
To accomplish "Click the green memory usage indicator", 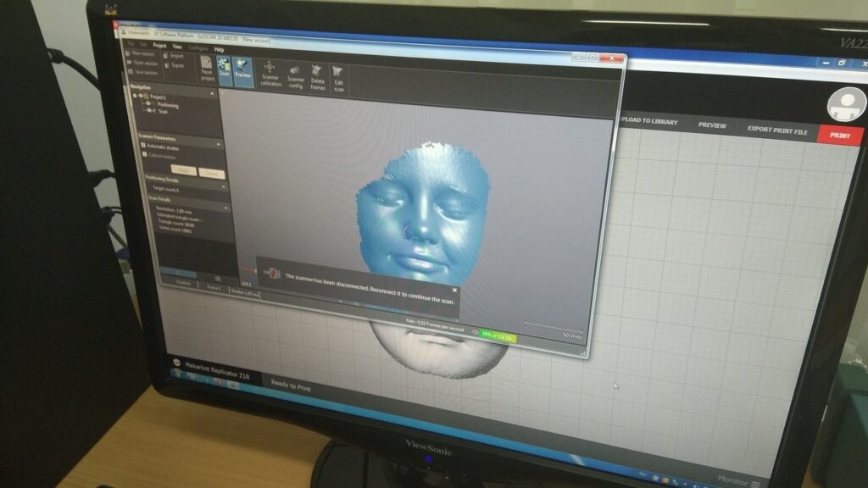I will [497, 335].
